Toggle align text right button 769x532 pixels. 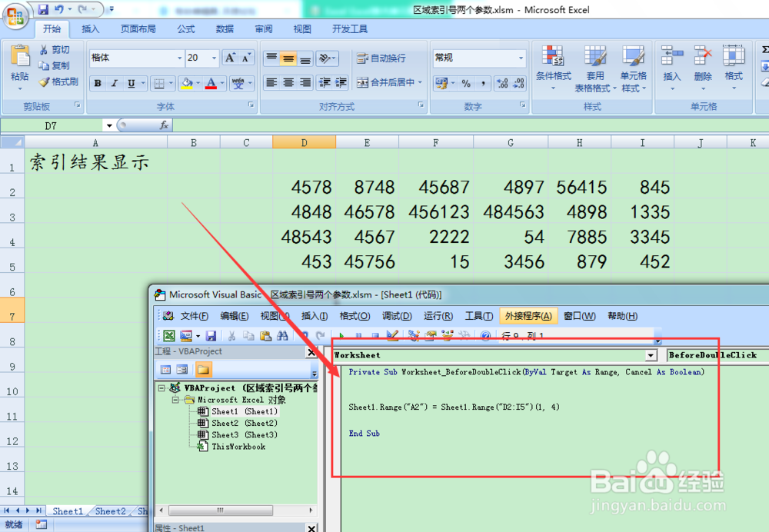[305, 82]
